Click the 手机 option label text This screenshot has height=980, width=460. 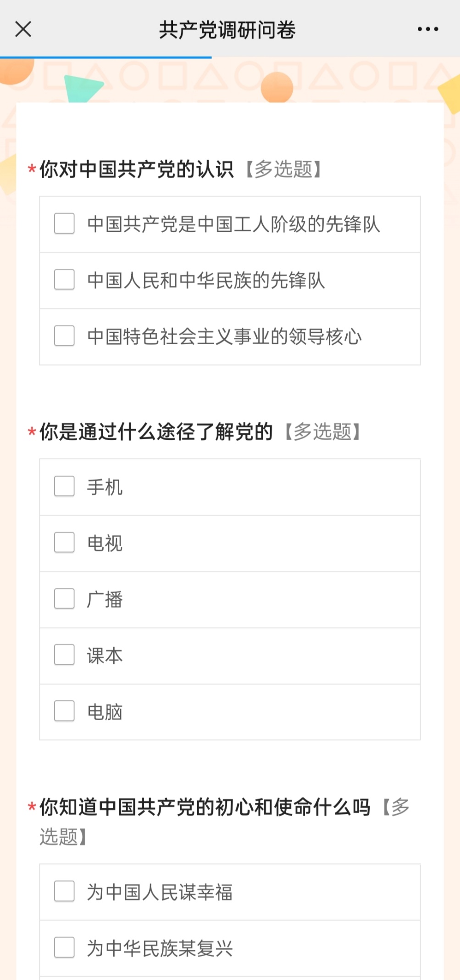pos(105,487)
